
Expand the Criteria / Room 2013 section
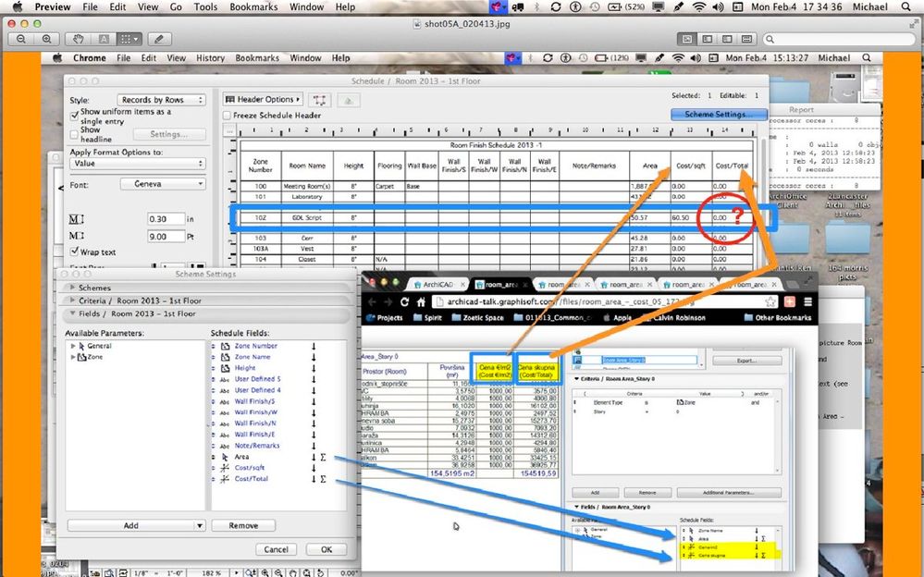pyautogui.click(x=72, y=301)
